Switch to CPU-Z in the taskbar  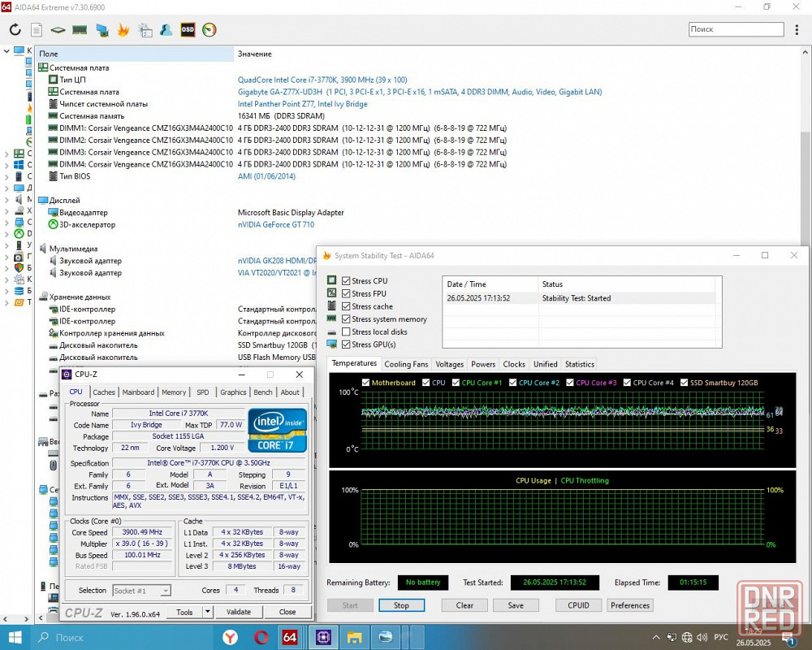click(x=323, y=637)
